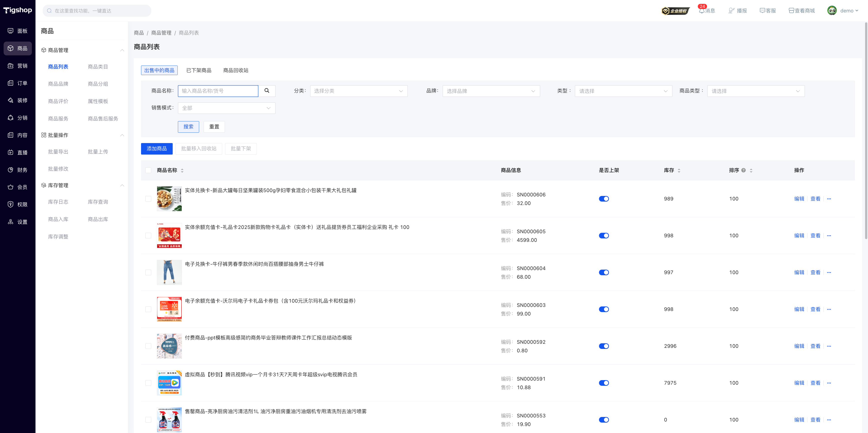Click the 消息 notification bell icon

(702, 11)
